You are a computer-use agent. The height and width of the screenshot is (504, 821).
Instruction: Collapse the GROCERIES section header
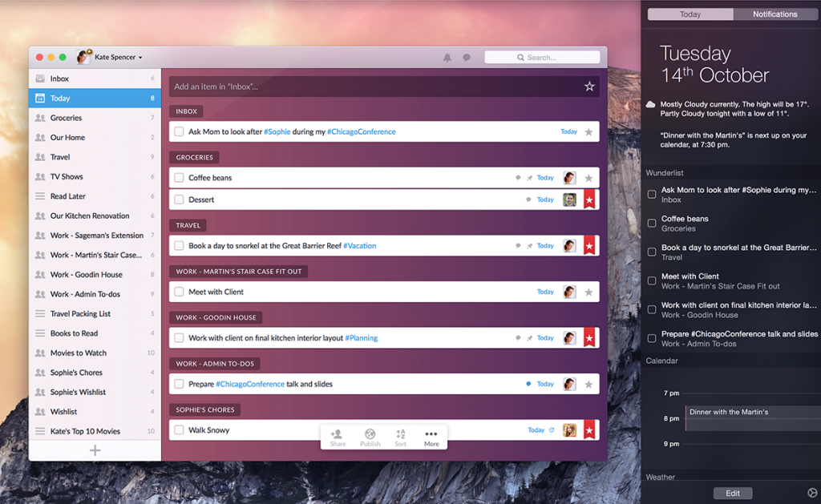pos(193,157)
